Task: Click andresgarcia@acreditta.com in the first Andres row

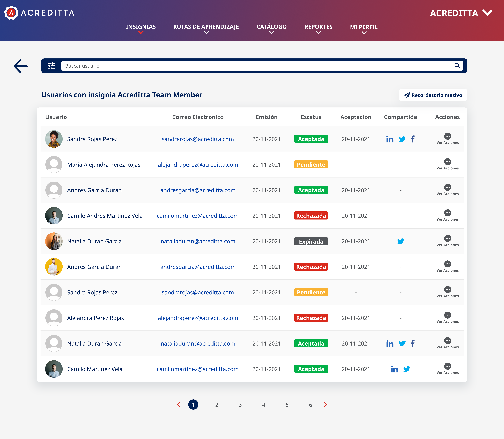Action: (198, 190)
